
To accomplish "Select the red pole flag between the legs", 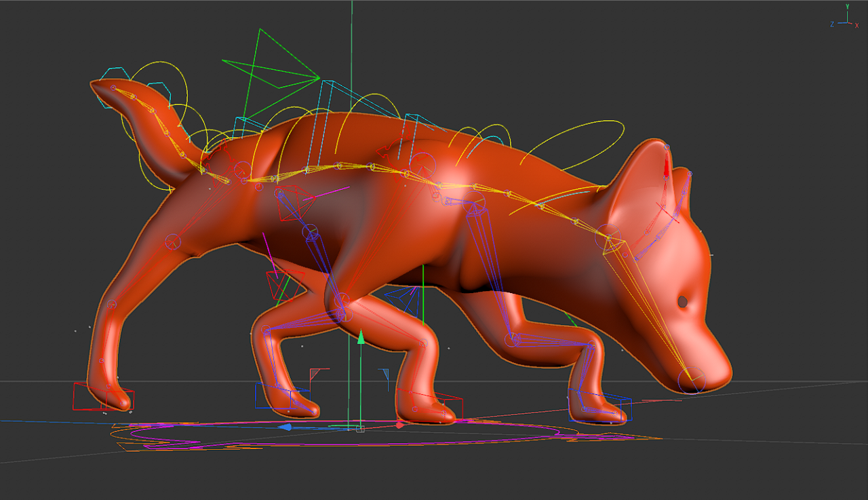I will coord(316,374).
